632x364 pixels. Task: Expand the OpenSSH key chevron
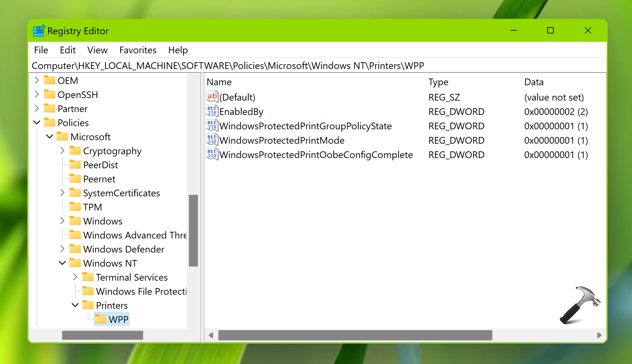37,94
